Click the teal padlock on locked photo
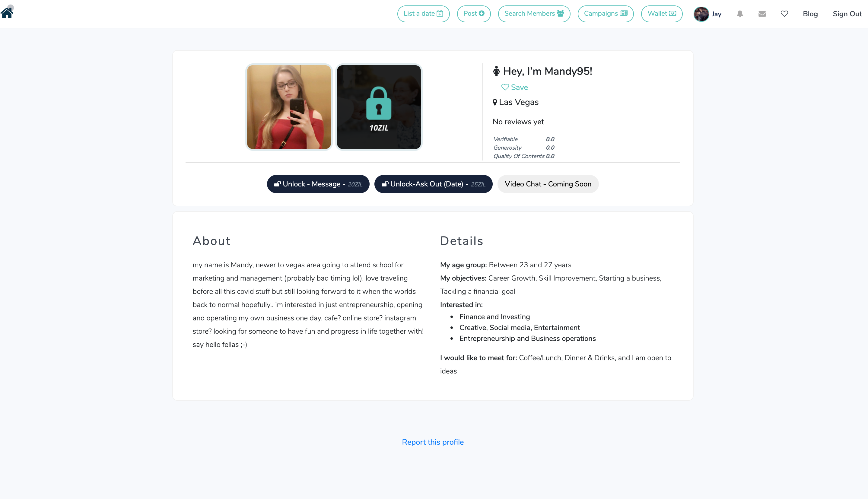The height and width of the screenshot is (499, 868). (x=379, y=103)
